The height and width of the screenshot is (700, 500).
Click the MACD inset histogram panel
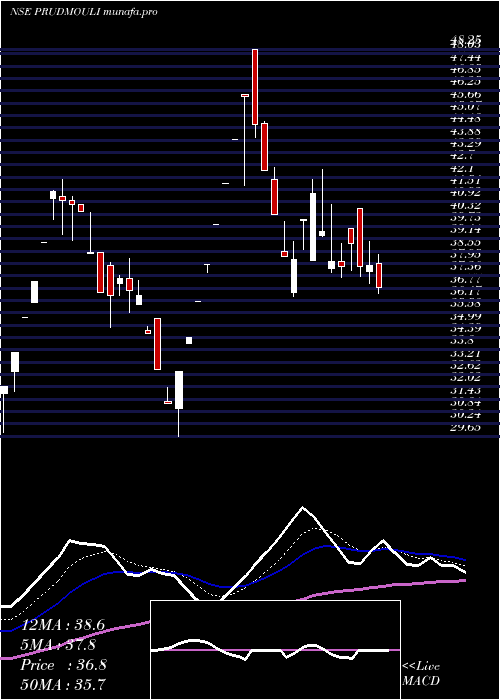click(x=275, y=650)
